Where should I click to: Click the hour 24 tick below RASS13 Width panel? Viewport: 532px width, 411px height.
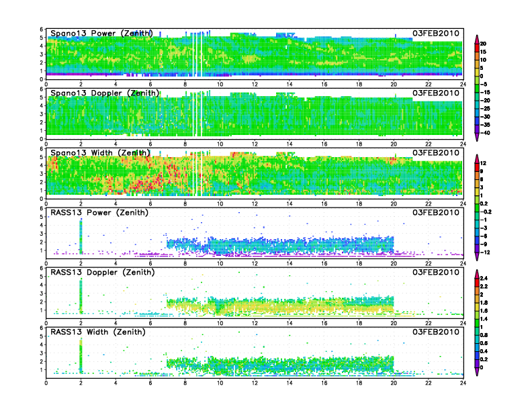tap(463, 383)
